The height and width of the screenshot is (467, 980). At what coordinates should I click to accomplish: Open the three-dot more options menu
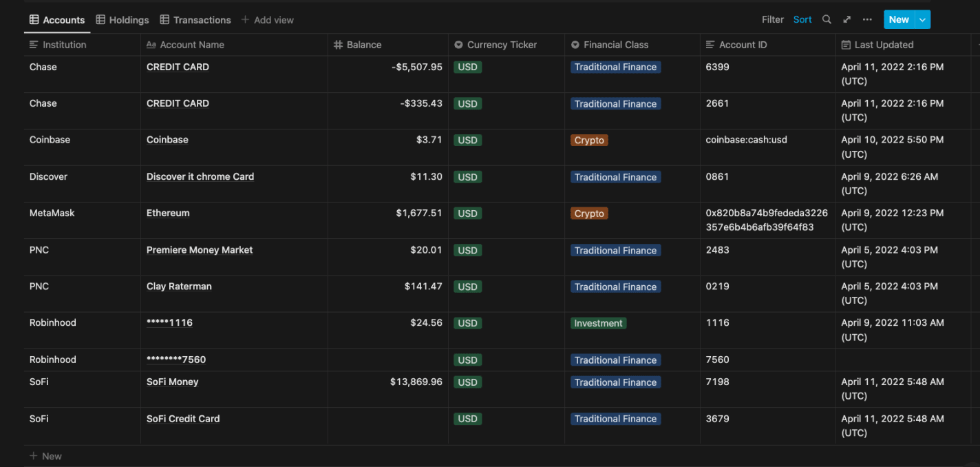point(867,20)
